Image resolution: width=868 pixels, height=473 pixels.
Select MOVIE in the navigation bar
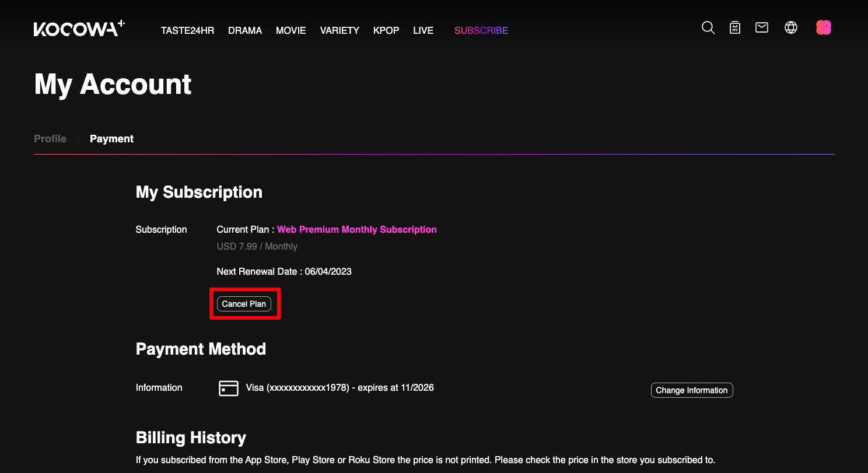coord(290,30)
